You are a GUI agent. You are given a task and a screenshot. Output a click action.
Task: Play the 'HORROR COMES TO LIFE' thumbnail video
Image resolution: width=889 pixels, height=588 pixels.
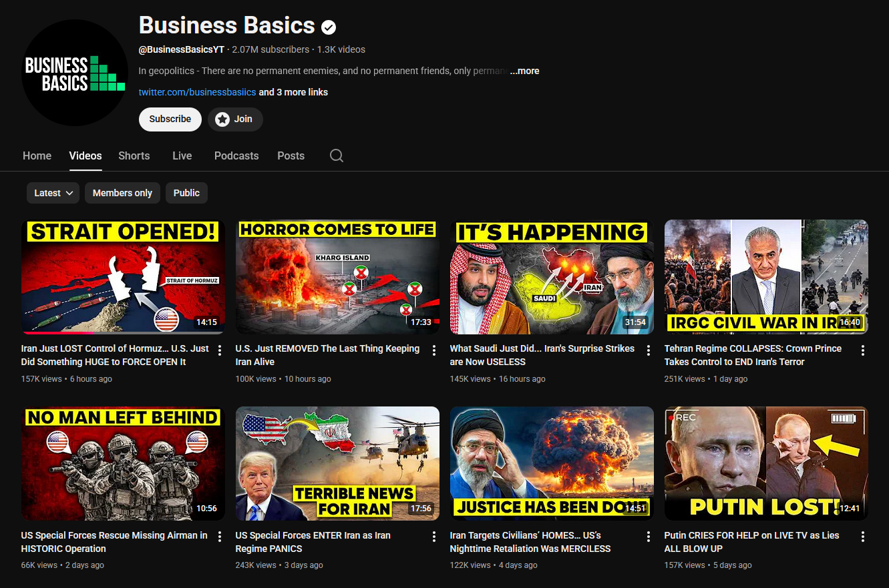tap(337, 277)
